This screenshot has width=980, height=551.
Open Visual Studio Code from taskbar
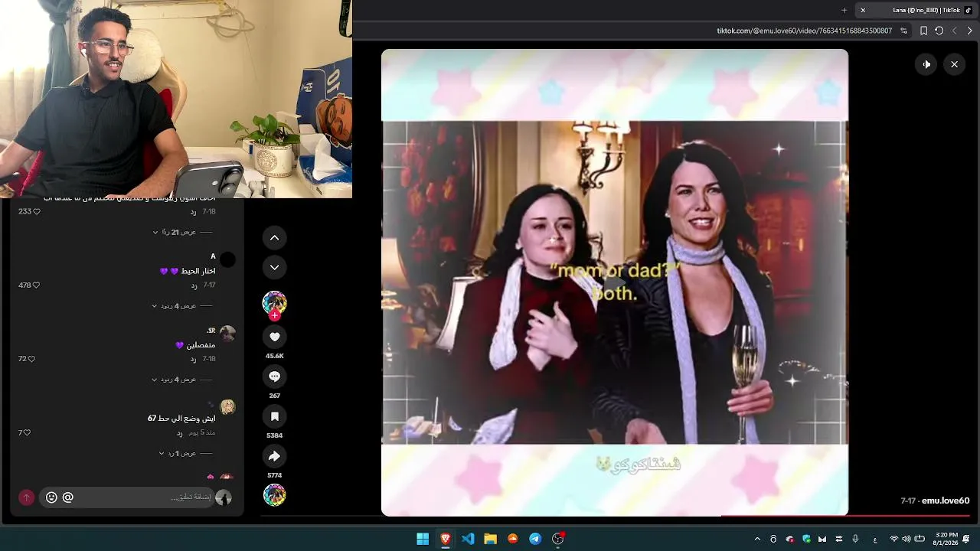pos(468,539)
